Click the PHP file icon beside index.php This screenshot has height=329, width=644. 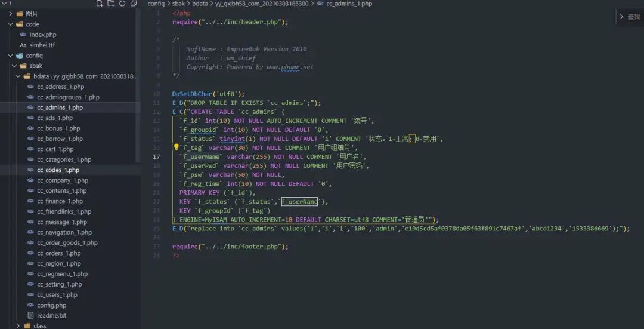coord(23,35)
